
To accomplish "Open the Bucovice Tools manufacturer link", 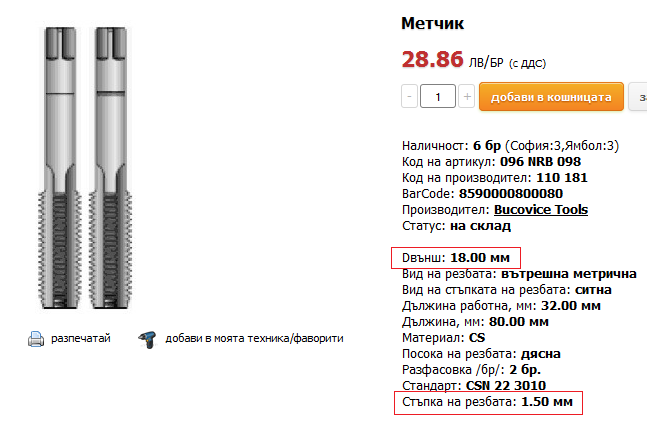I will pos(540,209).
